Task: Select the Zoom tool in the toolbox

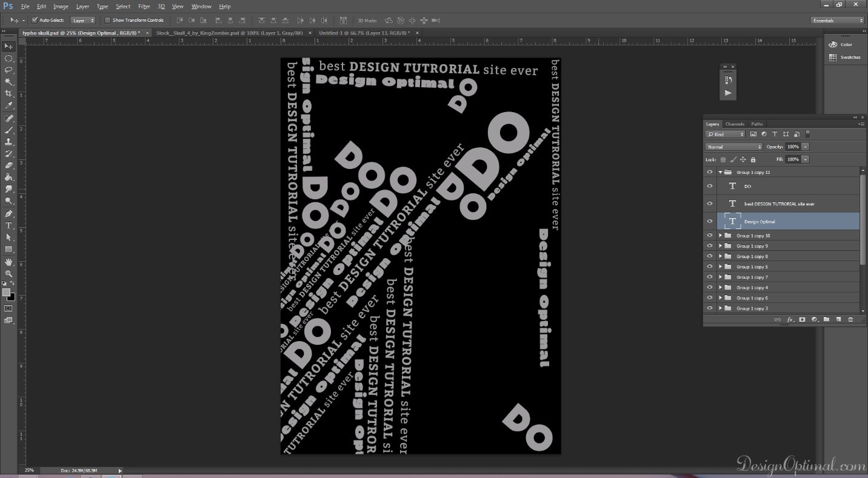Action: 8,274
